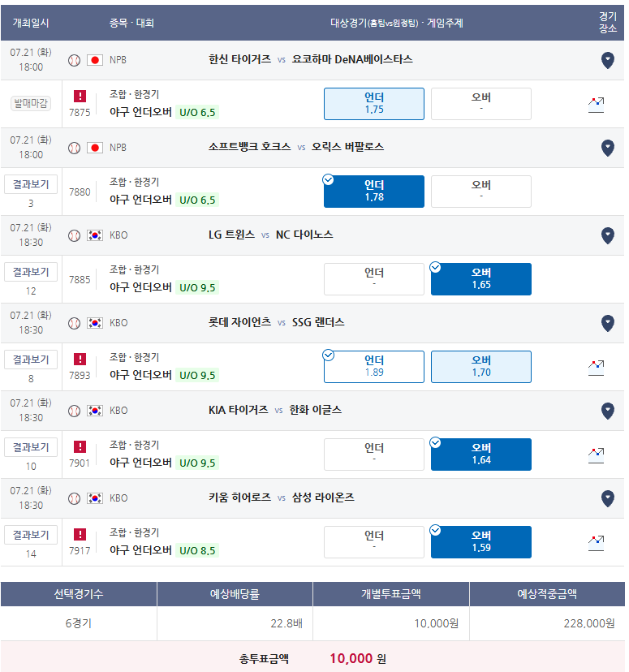The height and width of the screenshot is (672, 629).
Task: Toggle 오버 1.65 selection for game 7885
Action: coord(481,279)
